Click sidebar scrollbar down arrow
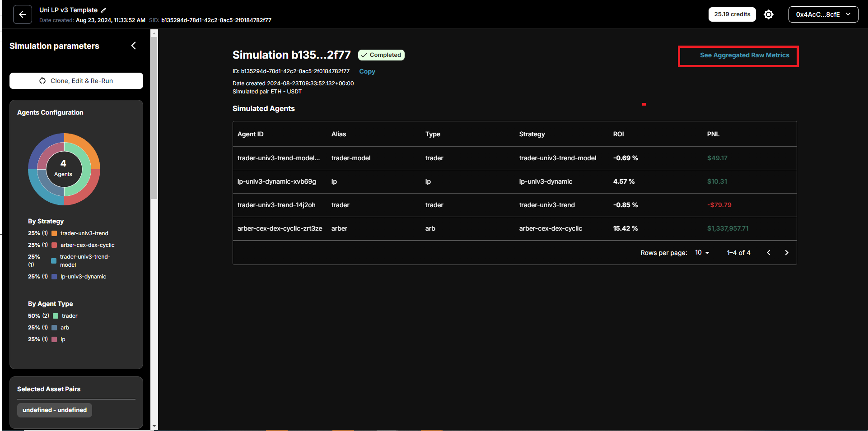868x431 pixels. coord(154,426)
